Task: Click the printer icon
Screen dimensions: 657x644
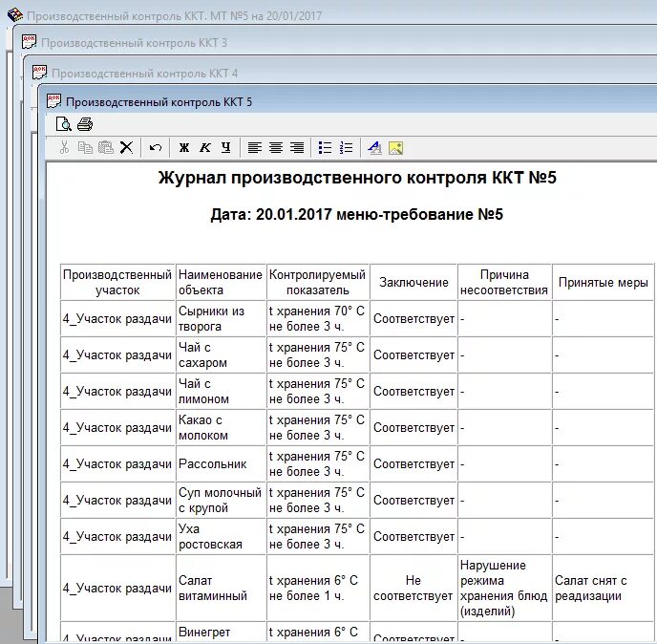Action: 85,124
